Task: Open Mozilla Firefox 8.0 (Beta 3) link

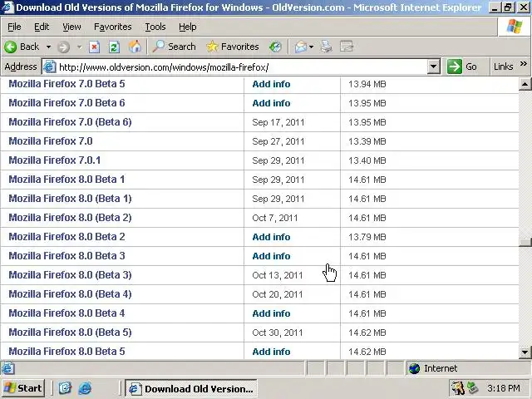Action: click(x=70, y=275)
